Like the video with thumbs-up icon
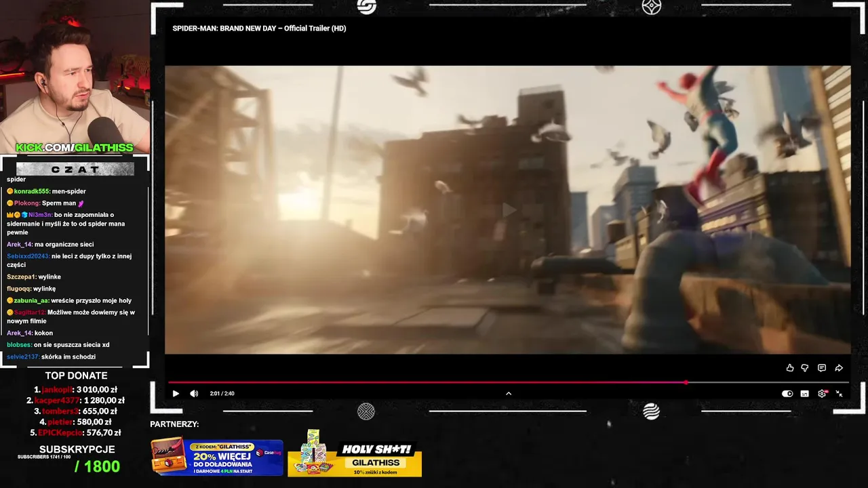Viewport: 868px width, 488px height. [x=790, y=368]
